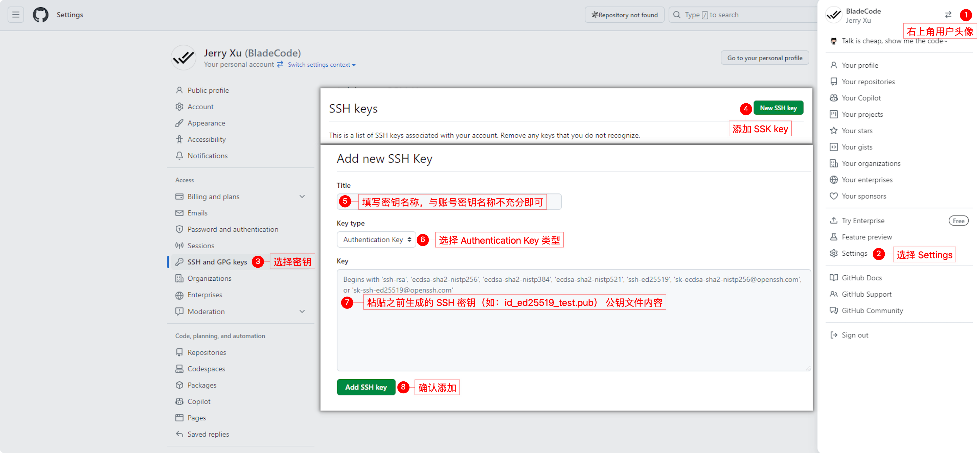Click the account switch arrows icon

948,15
